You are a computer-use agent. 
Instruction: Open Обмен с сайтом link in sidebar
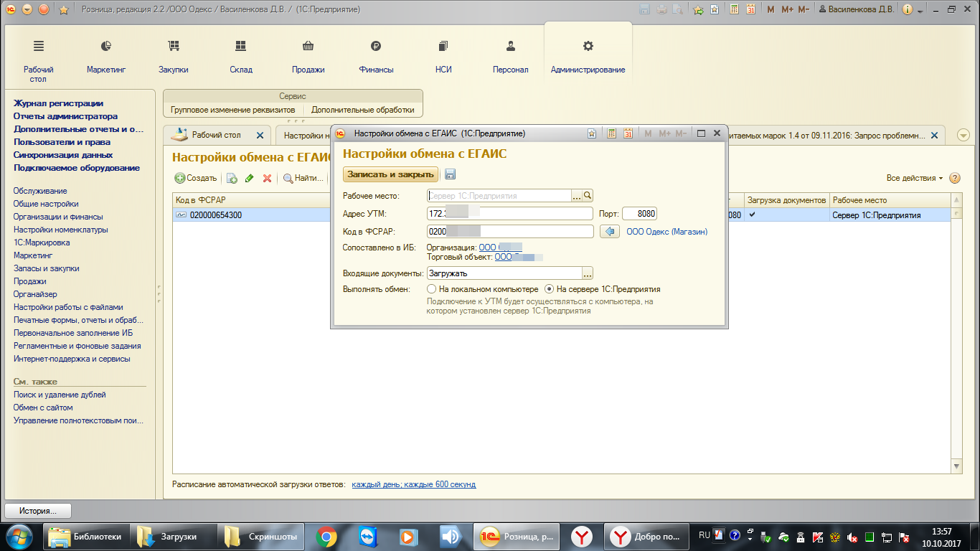pos(43,408)
